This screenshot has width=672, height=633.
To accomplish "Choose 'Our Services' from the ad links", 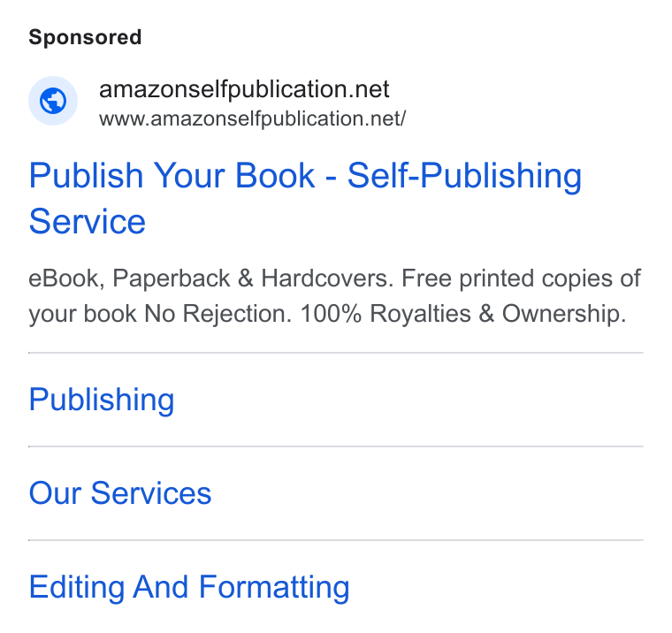I will [x=120, y=492].
